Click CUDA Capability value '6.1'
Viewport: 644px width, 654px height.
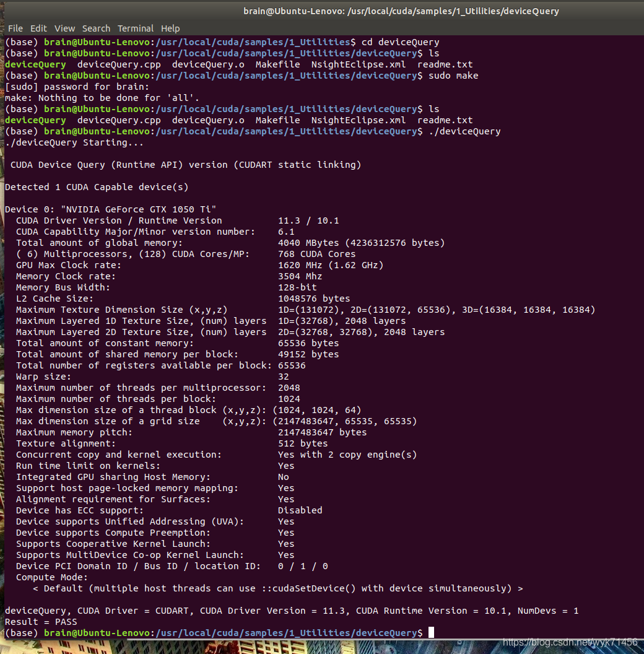[286, 232]
